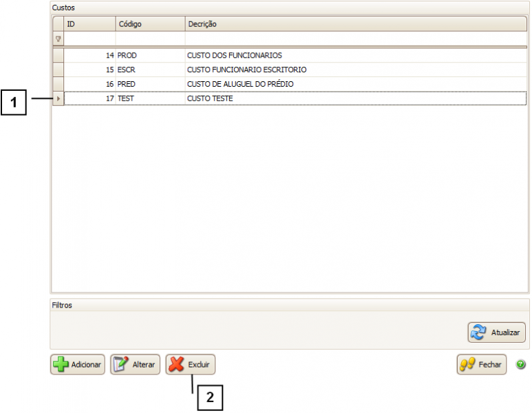Click the arrow indicator of row 17

pyautogui.click(x=58, y=98)
